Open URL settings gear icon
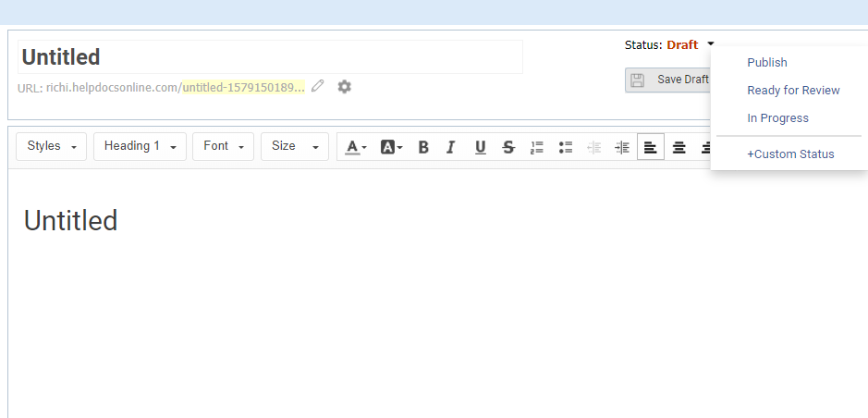Screen dimensions: 868x418 (x=344, y=86)
